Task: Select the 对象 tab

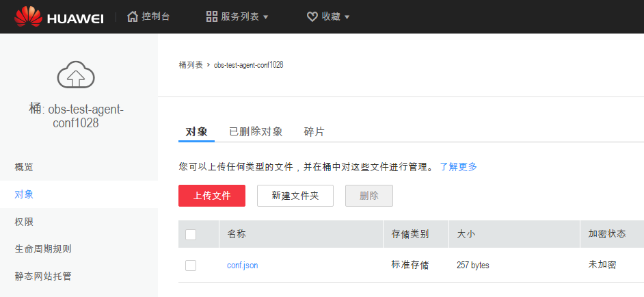Action: [196, 131]
